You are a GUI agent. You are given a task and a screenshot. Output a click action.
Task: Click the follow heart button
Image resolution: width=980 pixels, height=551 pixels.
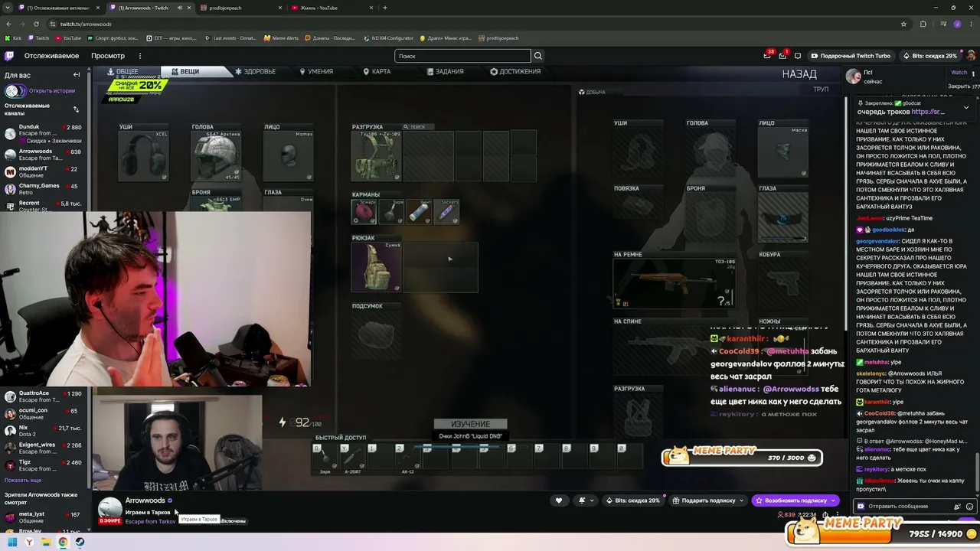pos(559,500)
